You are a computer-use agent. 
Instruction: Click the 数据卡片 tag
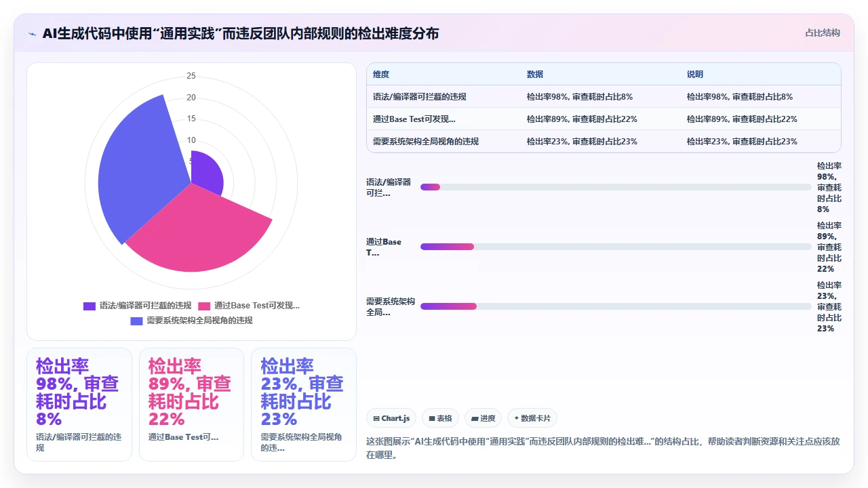pyautogui.click(x=532, y=418)
